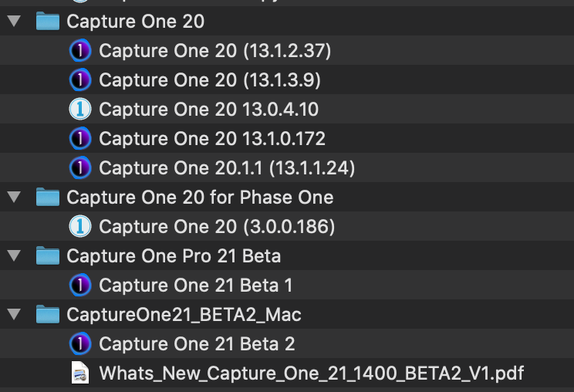Select the Capture One 20 for Phase One row
Viewport: 574px width, 392px height.
click(287, 197)
